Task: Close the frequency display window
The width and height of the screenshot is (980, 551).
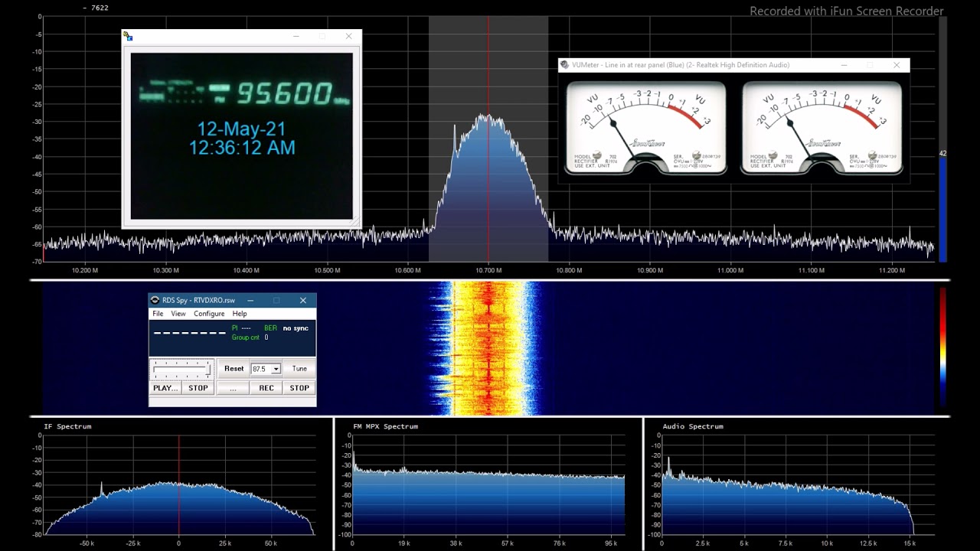Action: [349, 36]
